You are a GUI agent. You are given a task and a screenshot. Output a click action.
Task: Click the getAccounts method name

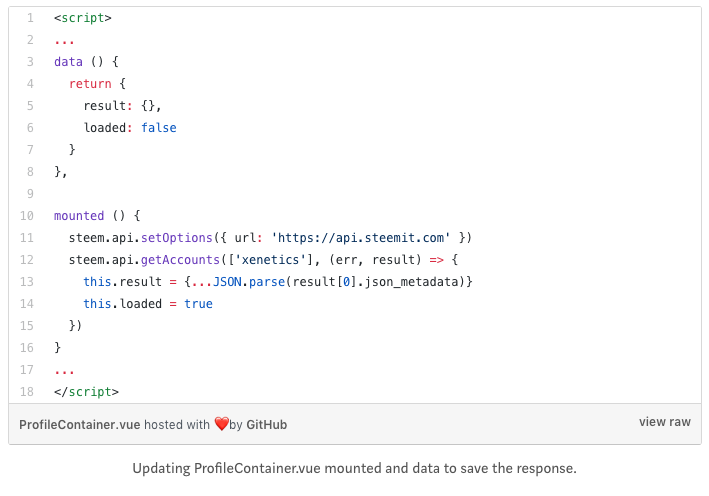177,259
